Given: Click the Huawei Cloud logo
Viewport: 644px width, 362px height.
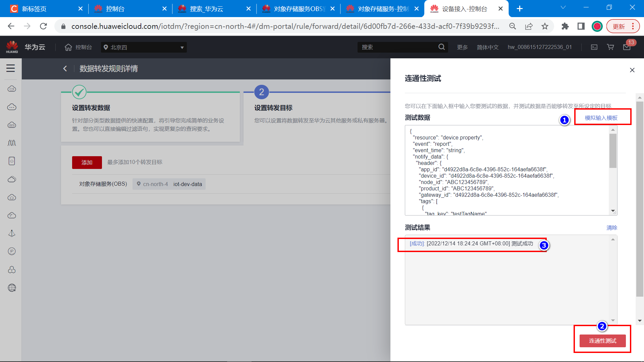Looking at the screenshot, I should pyautogui.click(x=12, y=47).
